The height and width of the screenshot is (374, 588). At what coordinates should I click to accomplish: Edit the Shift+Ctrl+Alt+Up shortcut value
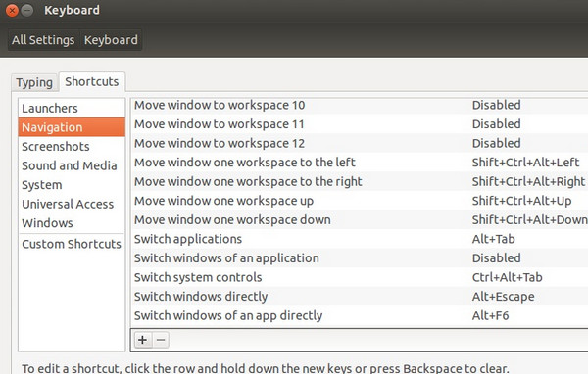522,201
